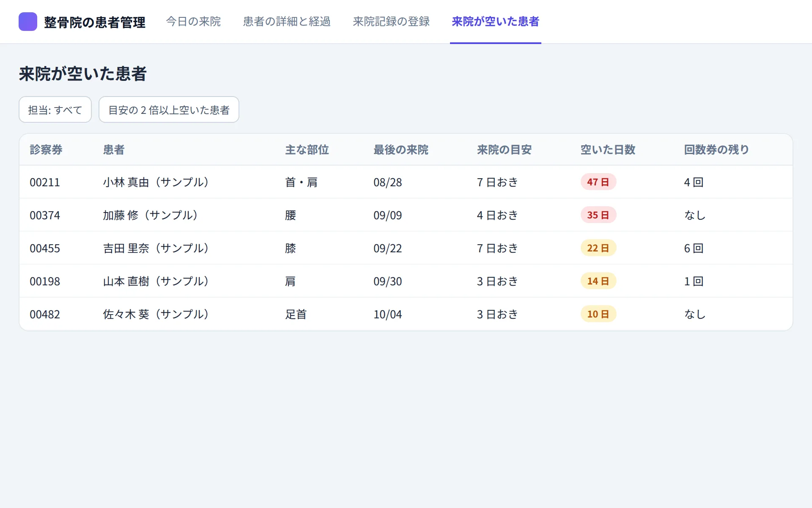Toggle 目安の２倍以上空いた患者 filter
Viewport: 812px width, 508px height.
[x=169, y=110]
